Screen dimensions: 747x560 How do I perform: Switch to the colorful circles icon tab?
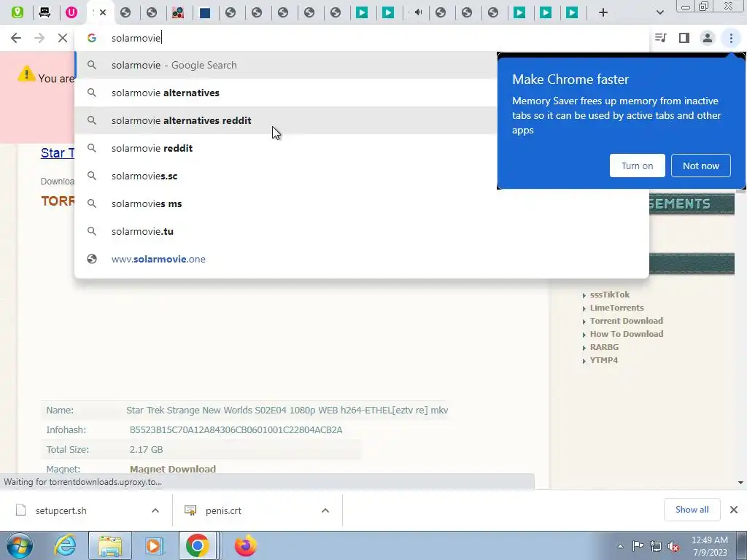click(x=178, y=12)
